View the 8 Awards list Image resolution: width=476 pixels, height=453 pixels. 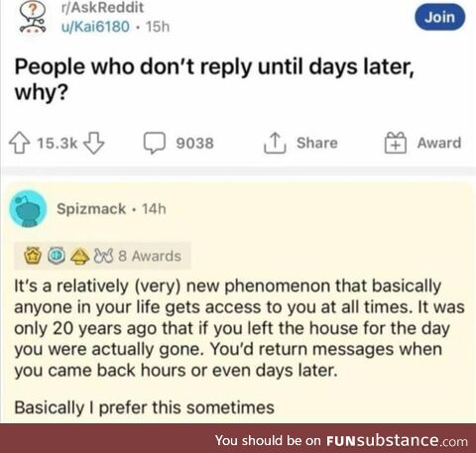[x=150, y=256]
